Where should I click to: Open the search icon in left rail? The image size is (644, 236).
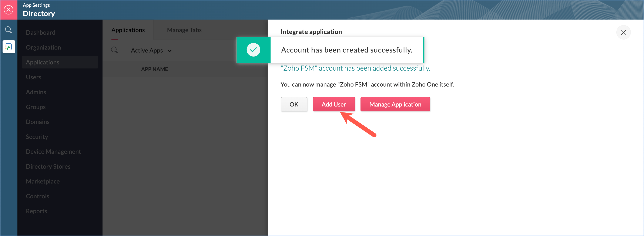[x=9, y=30]
